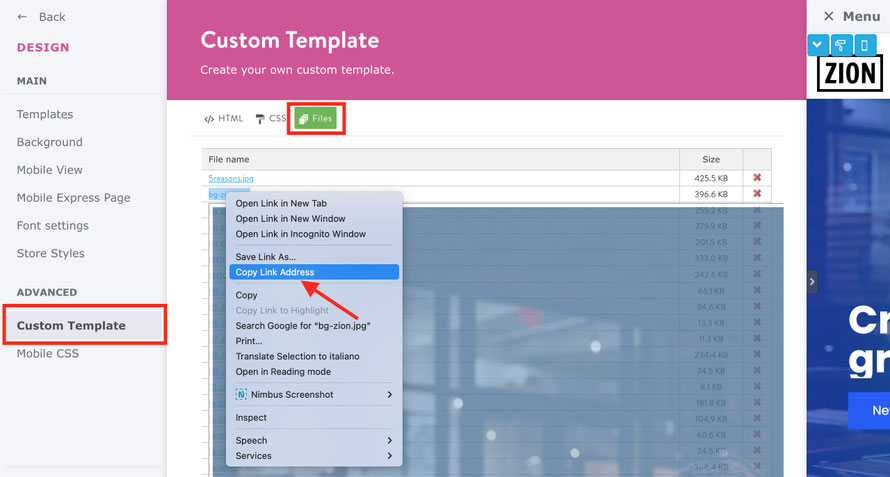Screen dimensions: 890x477
Task: Remove the 181.8 KB file
Action: click(x=757, y=403)
